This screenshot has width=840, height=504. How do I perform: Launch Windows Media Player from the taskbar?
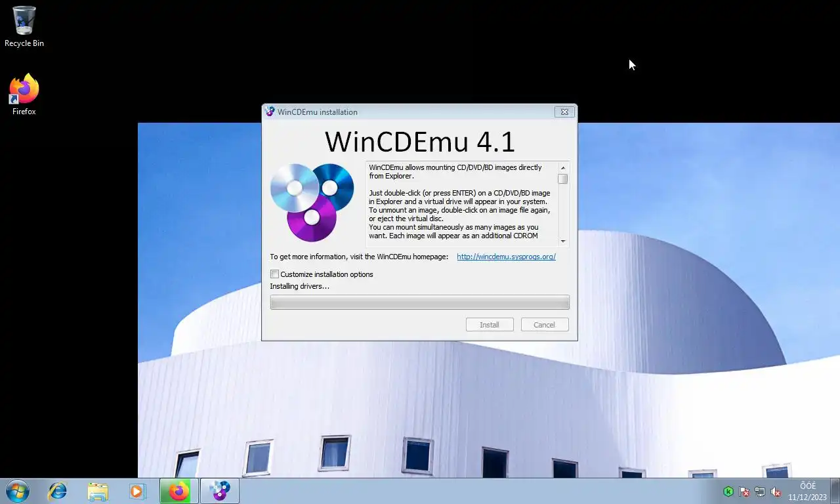coord(137,491)
